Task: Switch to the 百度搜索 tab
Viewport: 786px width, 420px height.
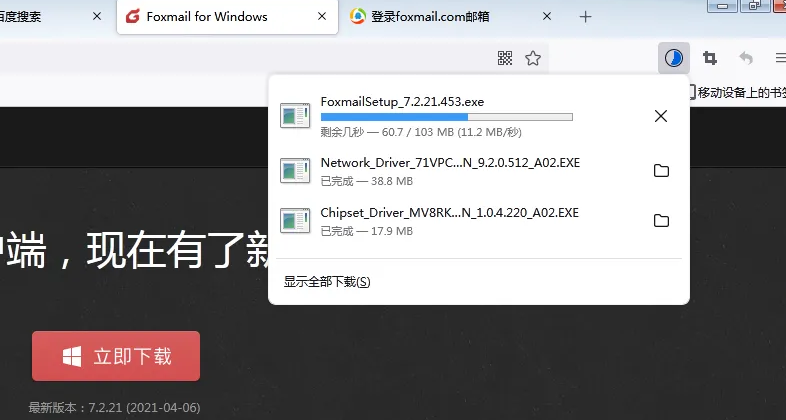Action: tap(55, 17)
